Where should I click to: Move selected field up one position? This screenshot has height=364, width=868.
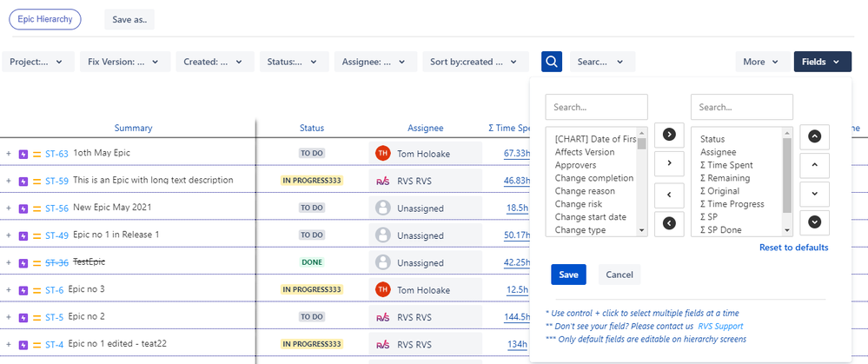pyautogui.click(x=814, y=165)
